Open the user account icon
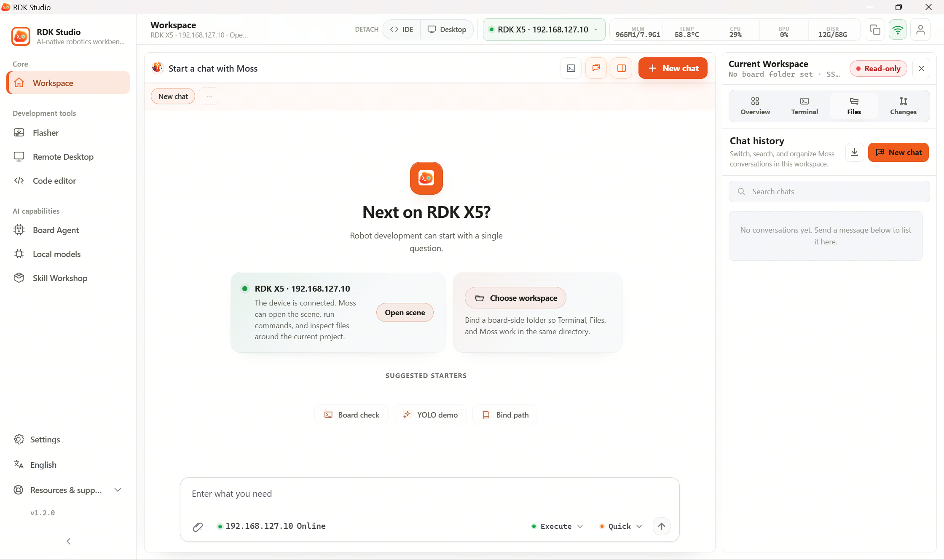Image resolution: width=944 pixels, height=560 pixels. 920,29
